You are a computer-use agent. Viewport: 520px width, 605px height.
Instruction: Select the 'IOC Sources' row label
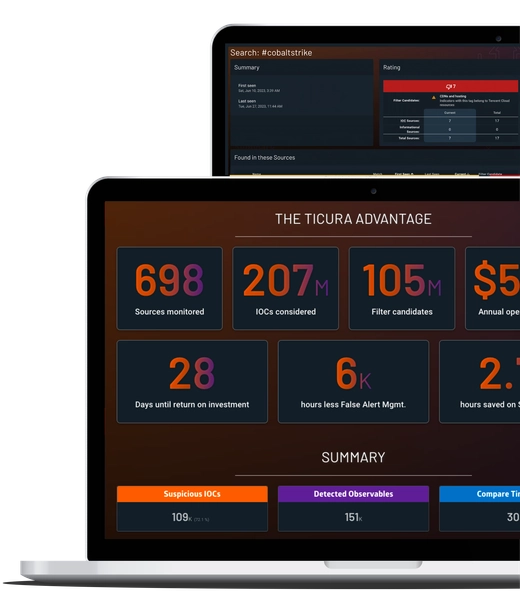click(x=409, y=121)
